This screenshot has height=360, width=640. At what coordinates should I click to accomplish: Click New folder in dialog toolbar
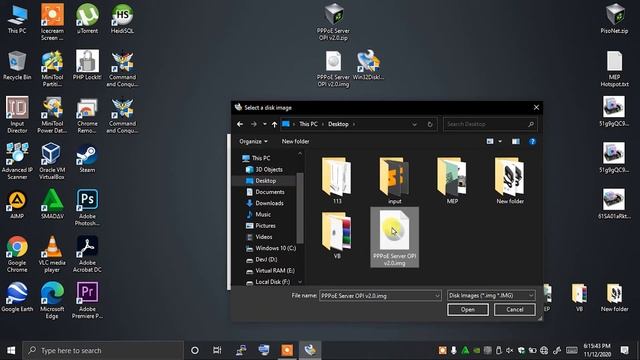pyautogui.click(x=295, y=141)
